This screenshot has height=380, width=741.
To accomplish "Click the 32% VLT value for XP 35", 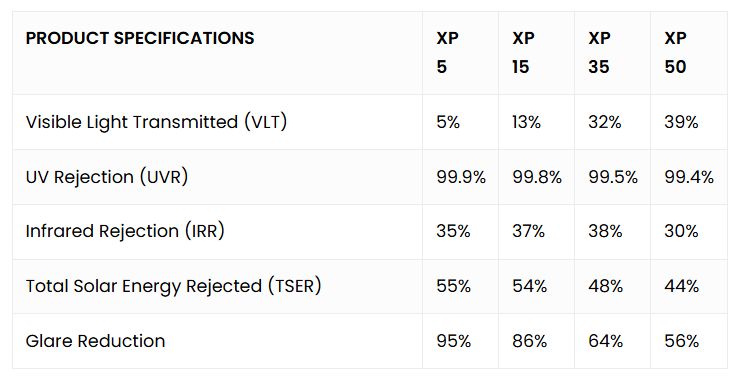I will point(604,122).
